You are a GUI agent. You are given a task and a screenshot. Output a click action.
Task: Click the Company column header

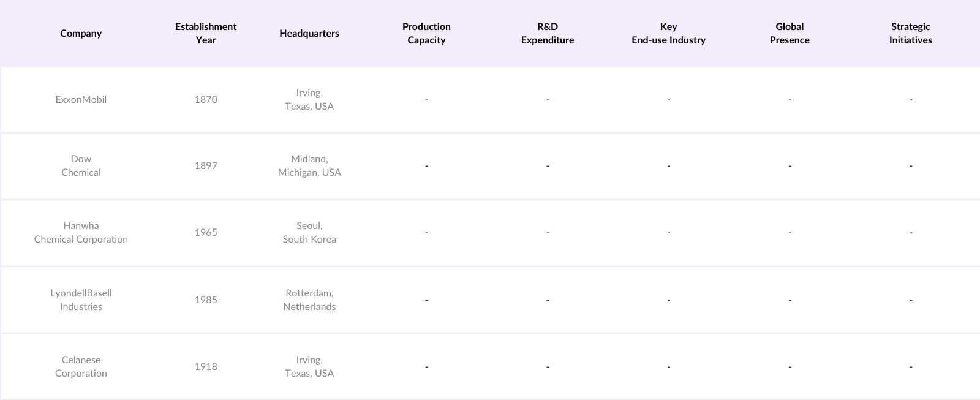81,34
